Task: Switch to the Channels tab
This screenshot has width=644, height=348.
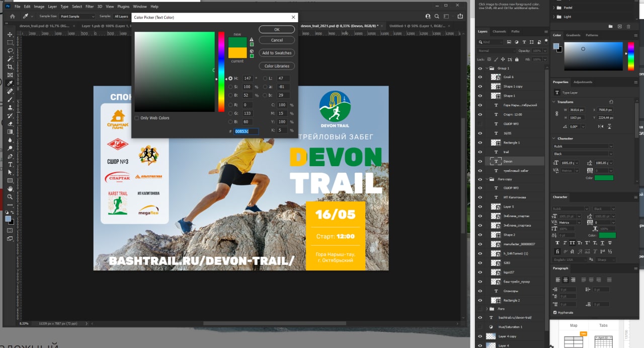Action: pyautogui.click(x=499, y=31)
